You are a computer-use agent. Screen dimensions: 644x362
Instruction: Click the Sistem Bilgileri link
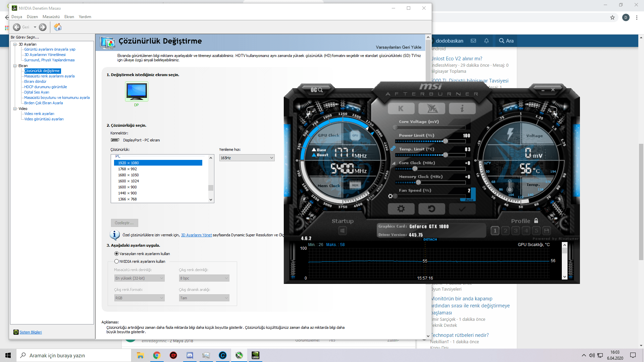click(31, 332)
